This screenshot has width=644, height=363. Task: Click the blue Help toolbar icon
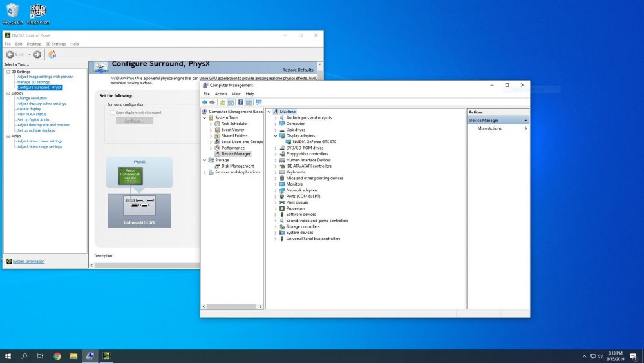[240, 103]
